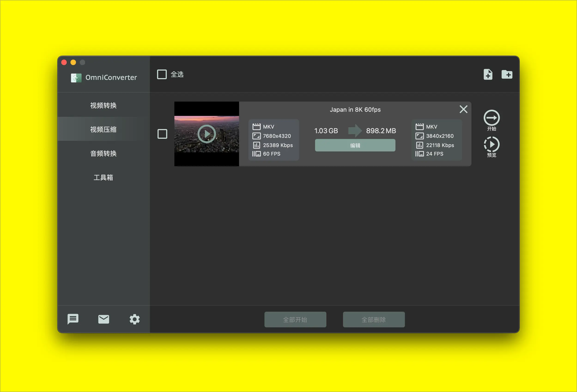Click the 全选 label text
Viewport: 577px width, 392px height.
point(177,74)
